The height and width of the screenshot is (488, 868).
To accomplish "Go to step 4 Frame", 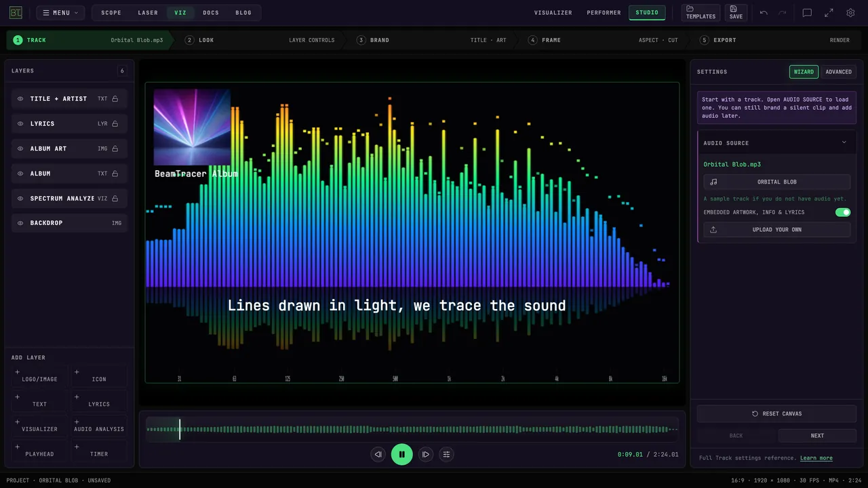I will coord(604,40).
